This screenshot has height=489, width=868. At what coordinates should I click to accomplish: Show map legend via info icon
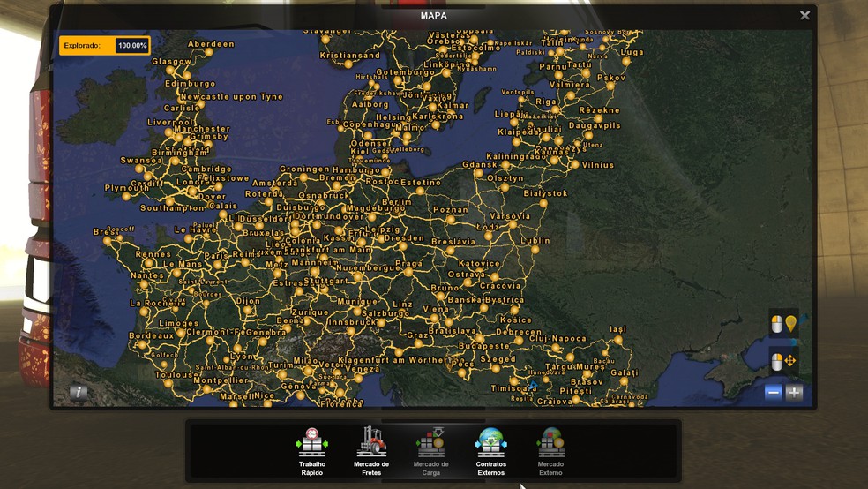(79, 392)
